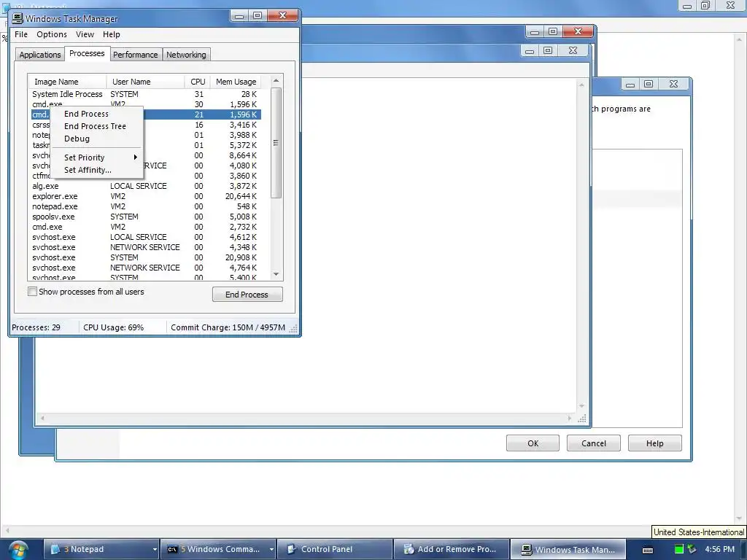Image resolution: width=747 pixels, height=560 pixels.
Task: Click the Task Manager title bar icon
Action: tap(18, 18)
